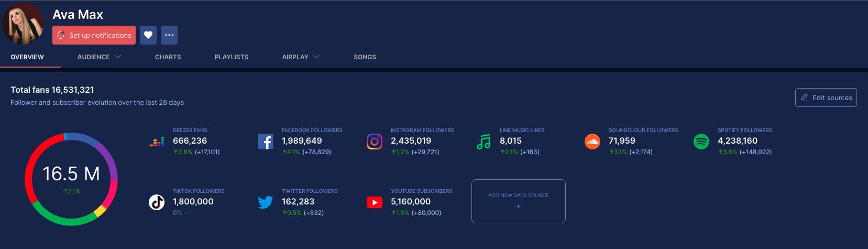Click the YouTube subscribers icon
This screenshot has width=868, height=249.
[374, 202]
